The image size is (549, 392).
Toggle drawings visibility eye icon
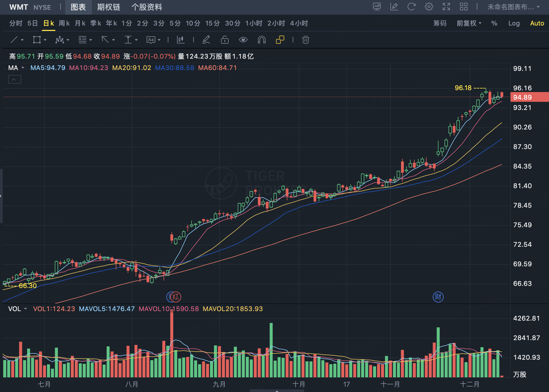(x=243, y=40)
